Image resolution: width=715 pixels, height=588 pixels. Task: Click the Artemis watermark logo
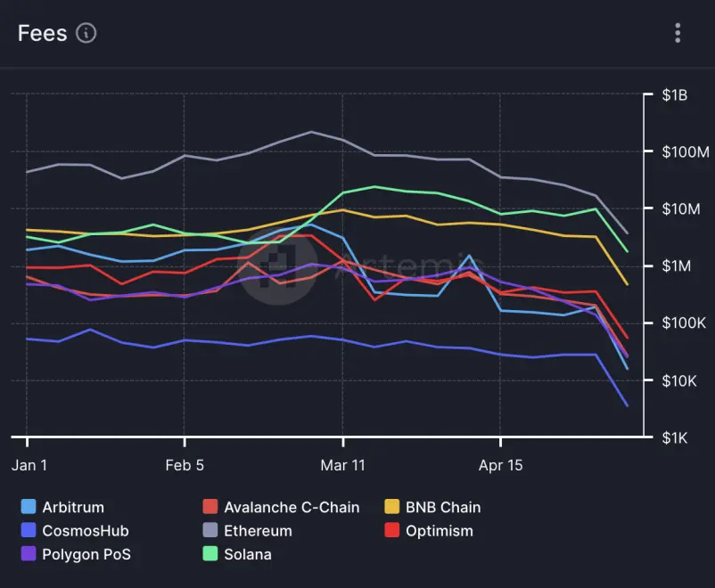click(277, 265)
